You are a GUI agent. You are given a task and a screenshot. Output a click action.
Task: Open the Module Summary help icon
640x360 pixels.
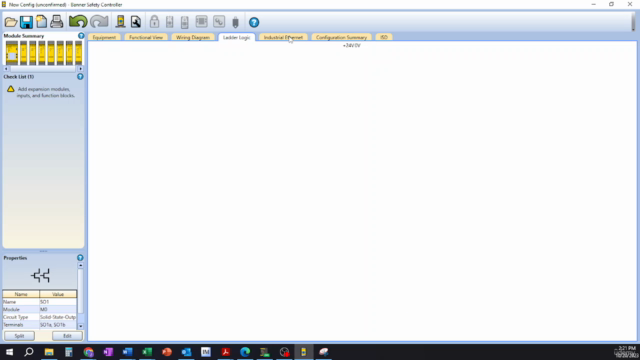(81, 36)
